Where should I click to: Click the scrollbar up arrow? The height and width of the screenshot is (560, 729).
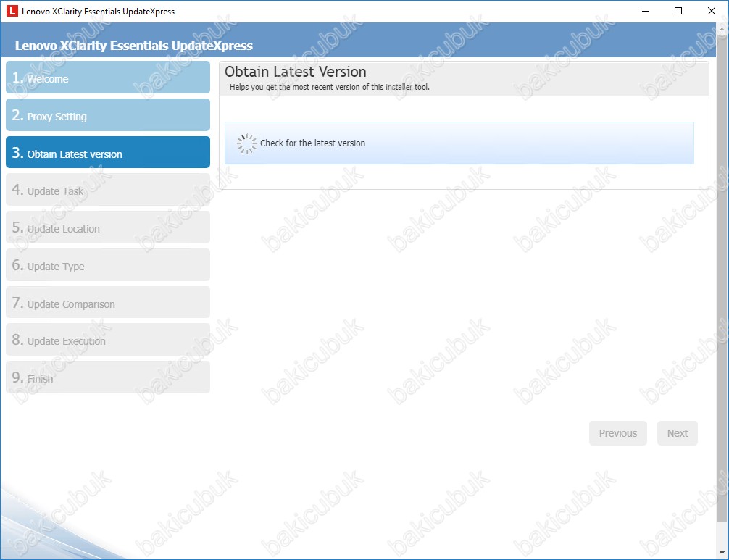[x=722, y=28]
